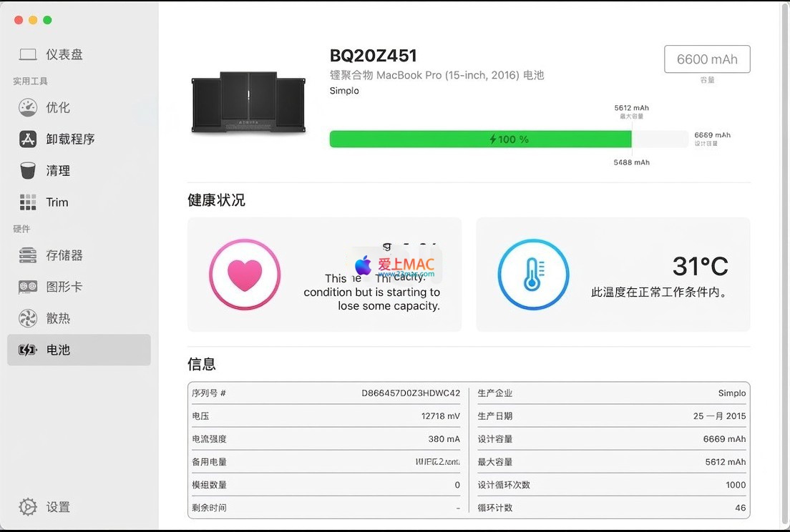
Task: Click the blue thermometer temperature icon
Action: pos(533,275)
